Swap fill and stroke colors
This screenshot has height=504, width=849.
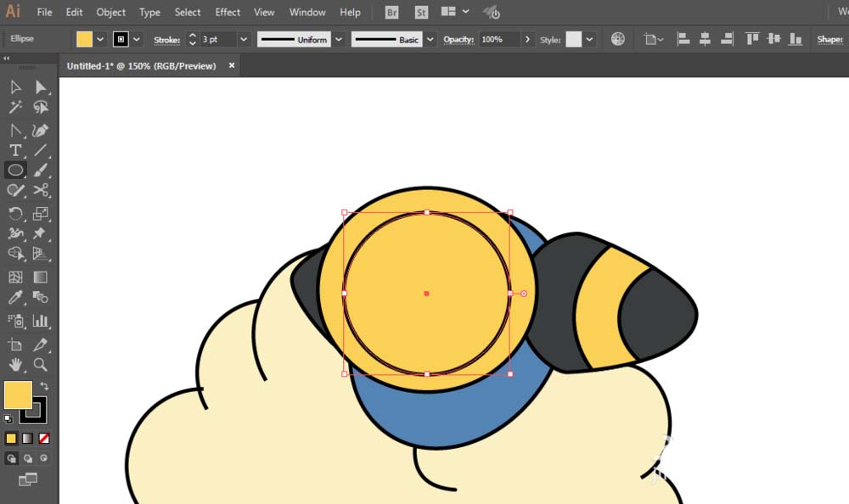click(x=44, y=386)
